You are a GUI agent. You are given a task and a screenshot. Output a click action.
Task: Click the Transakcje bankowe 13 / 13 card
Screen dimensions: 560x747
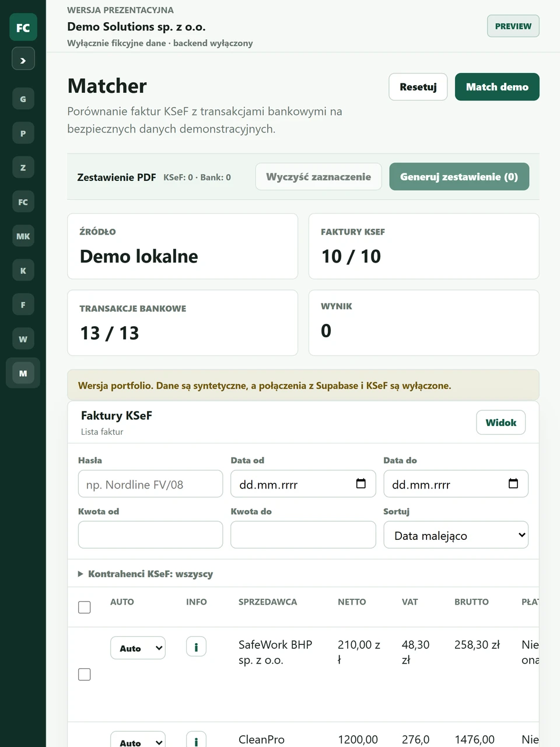(x=183, y=323)
